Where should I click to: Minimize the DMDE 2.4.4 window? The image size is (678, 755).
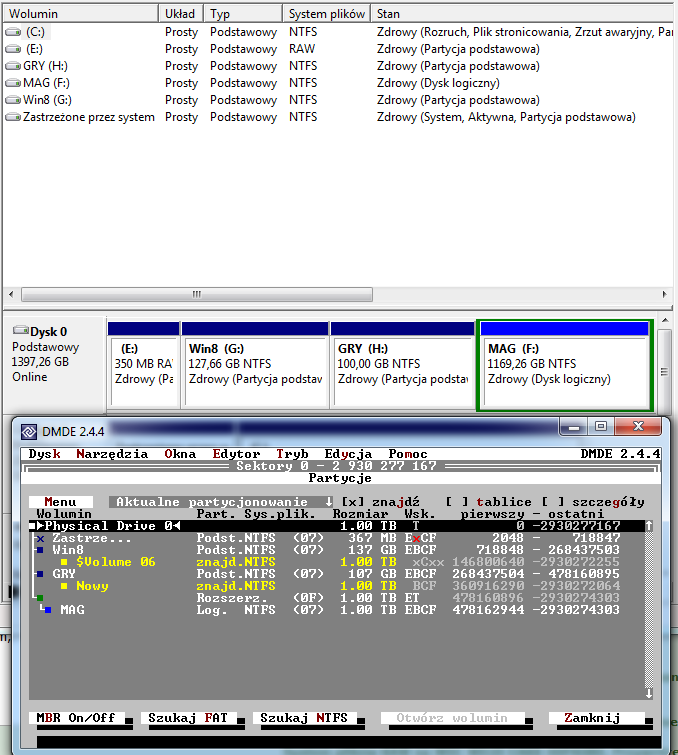click(573, 427)
